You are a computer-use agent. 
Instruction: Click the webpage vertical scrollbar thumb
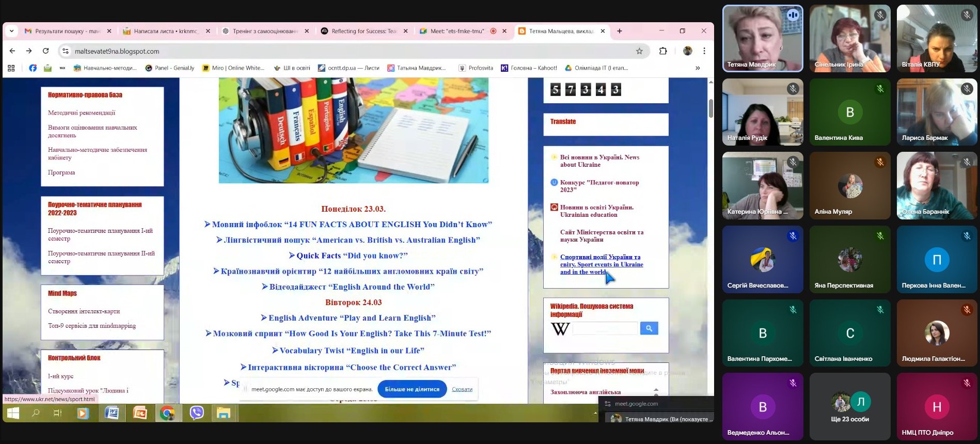(710, 108)
